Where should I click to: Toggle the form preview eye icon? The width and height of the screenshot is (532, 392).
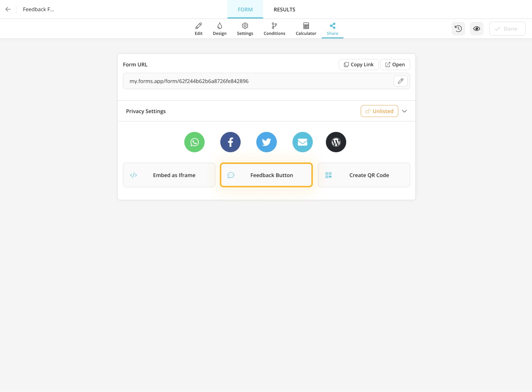pyautogui.click(x=476, y=28)
